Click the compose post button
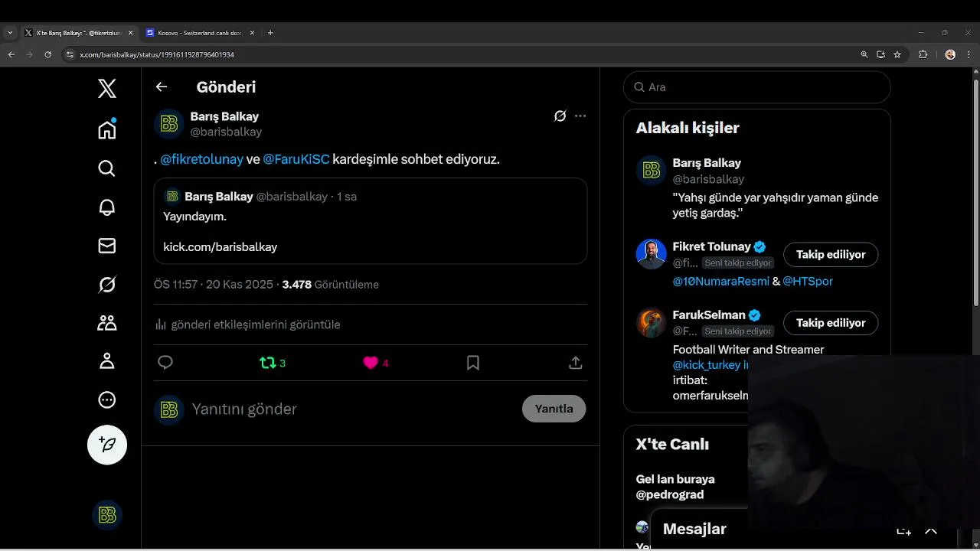The height and width of the screenshot is (551, 980). pyautogui.click(x=107, y=445)
